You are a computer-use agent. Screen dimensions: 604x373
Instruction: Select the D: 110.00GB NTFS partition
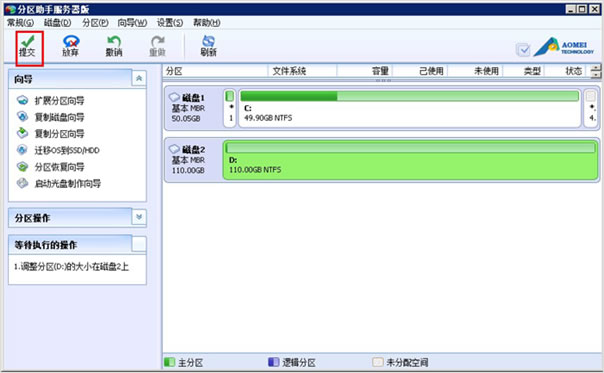tap(411, 160)
